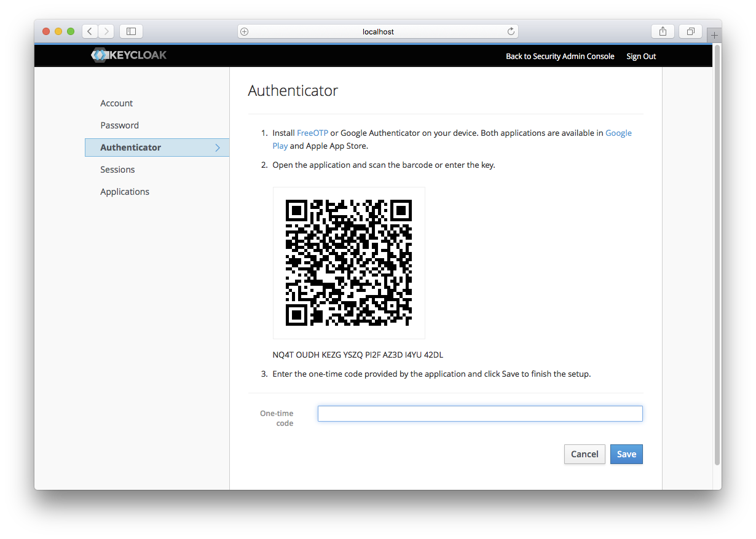Image resolution: width=756 pixels, height=539 pixels.
Task: Click Back to Security Admin Console
Action: point(560,56)
